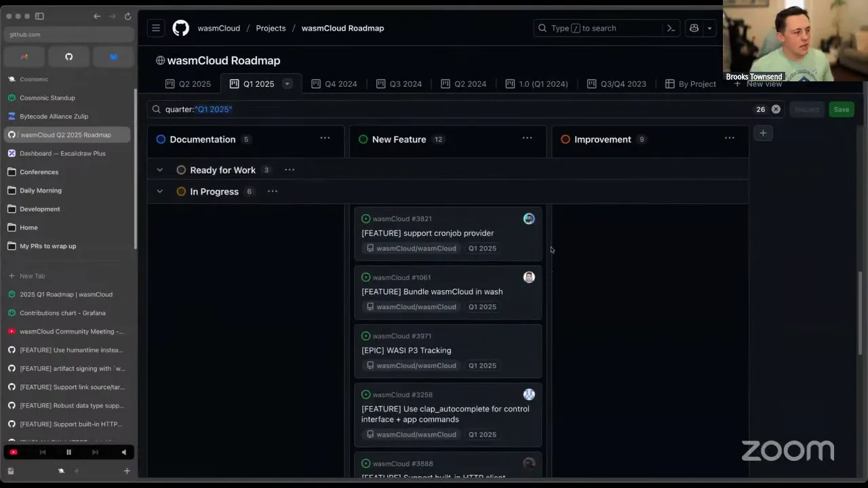Open the 1.0 (Q1 2024) view tab

point(536,84)
